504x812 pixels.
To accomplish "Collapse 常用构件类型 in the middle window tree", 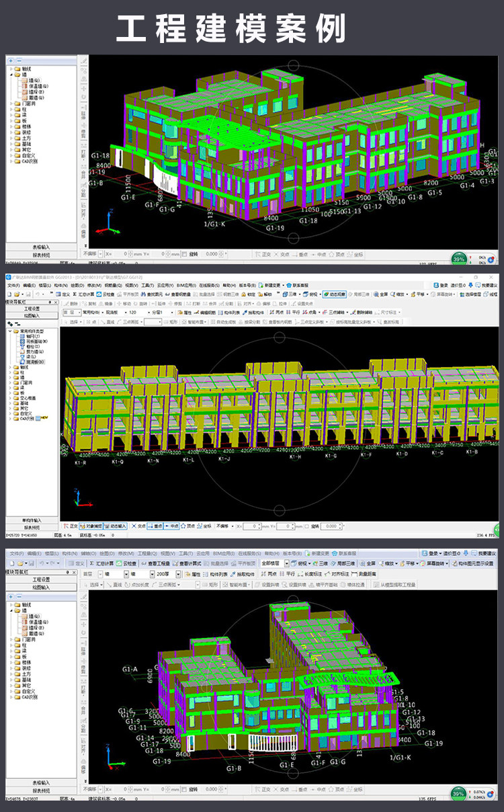I will click(x=10, y=331).
